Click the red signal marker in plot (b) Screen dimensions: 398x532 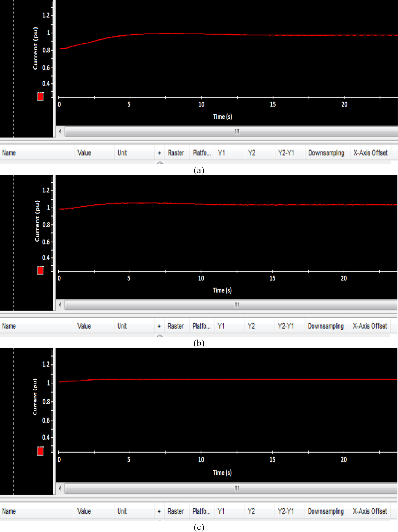pos(40,270)
